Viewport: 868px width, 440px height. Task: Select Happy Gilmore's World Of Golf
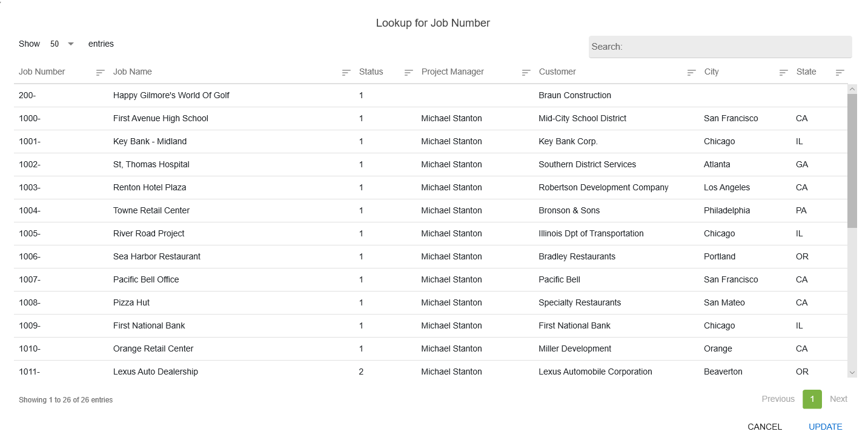coord(171,95)
